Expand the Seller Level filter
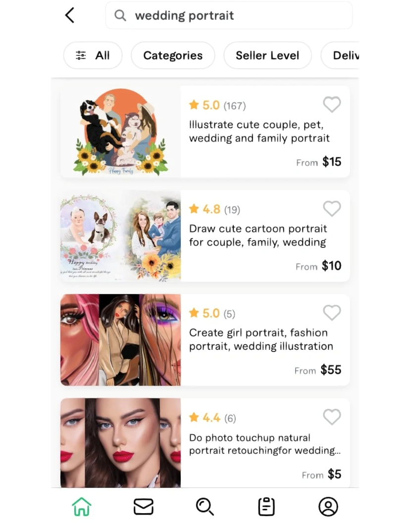The height and width of the screenshot is (532, 410). (x=267, y=55)
